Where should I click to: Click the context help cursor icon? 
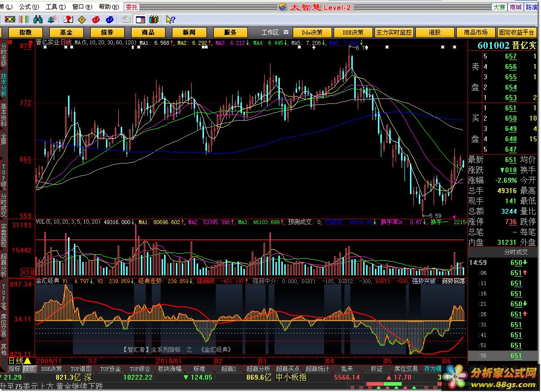[170, 20]
